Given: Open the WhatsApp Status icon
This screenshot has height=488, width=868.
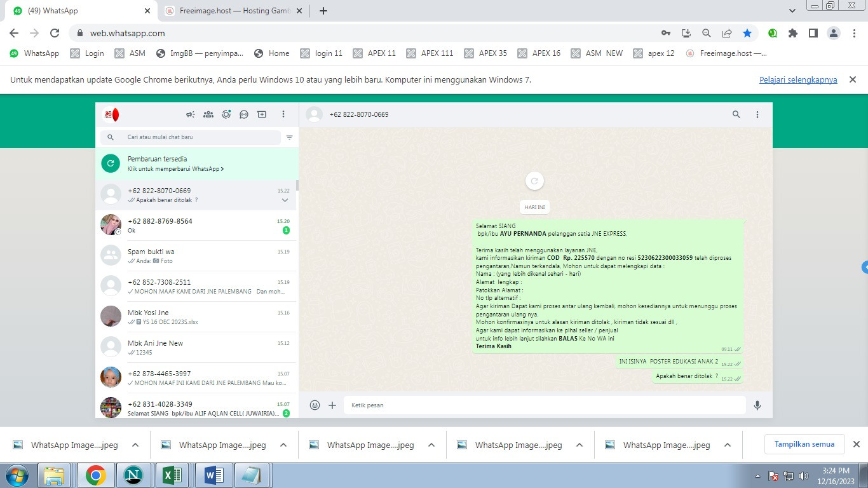Looking at the screenshot, I should click(226, 114).
